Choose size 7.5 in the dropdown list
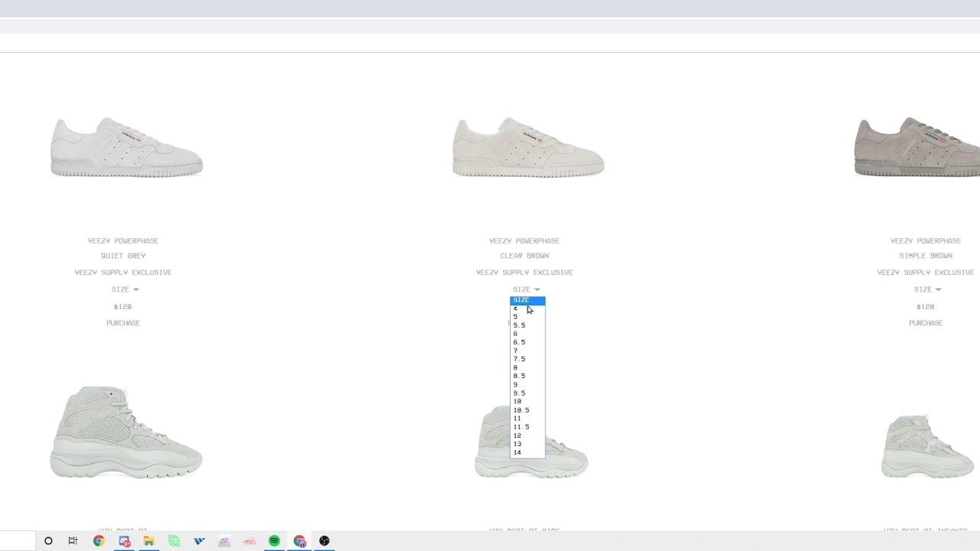Viewport: 980px width, 551px height. (528, 359)
